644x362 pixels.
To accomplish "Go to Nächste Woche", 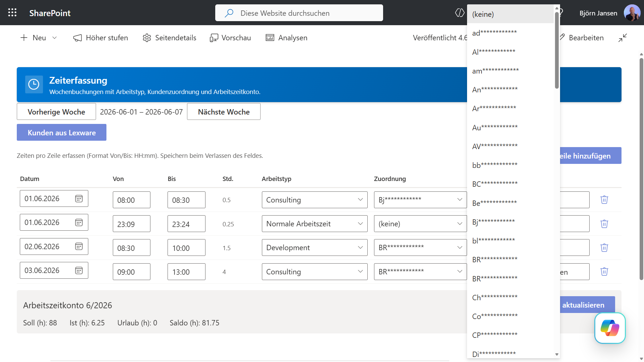I will tap(224, 111).
